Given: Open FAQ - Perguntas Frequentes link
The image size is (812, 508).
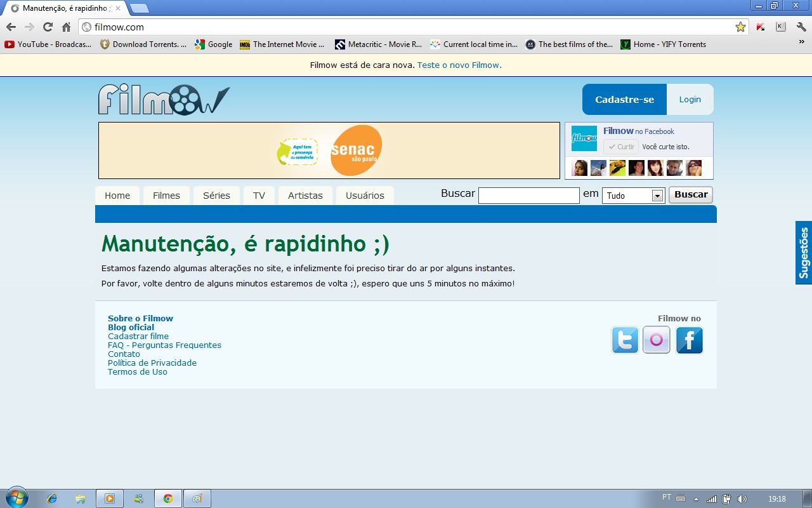Looking at the screenshot, I should (164, 345).
